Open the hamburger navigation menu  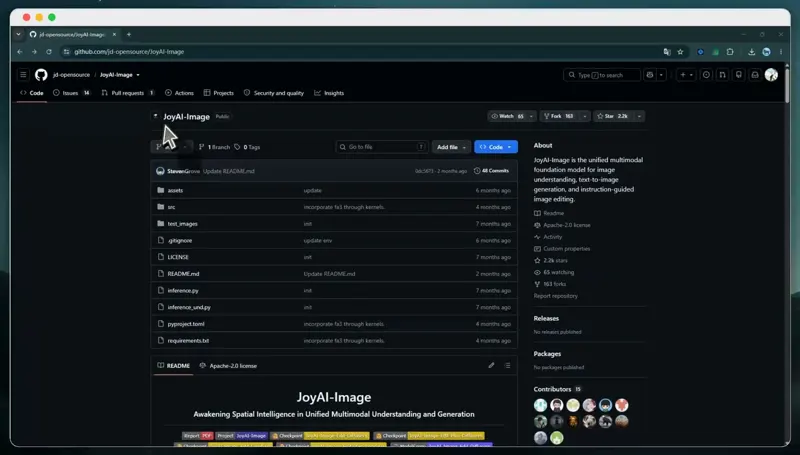point(23,75)
